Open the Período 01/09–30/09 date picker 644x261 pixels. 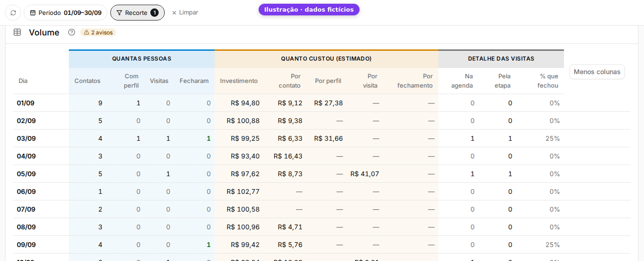[66, 13]
